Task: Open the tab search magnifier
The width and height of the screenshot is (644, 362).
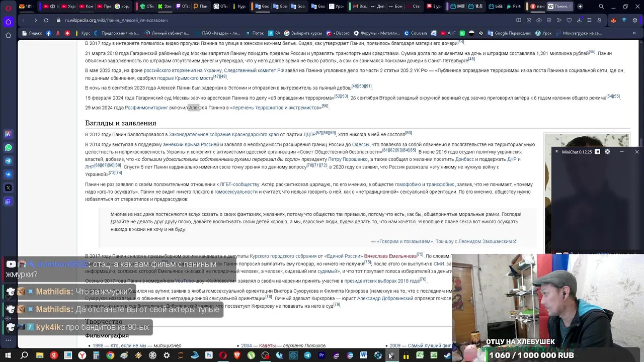Action: [x=601, y=7]
